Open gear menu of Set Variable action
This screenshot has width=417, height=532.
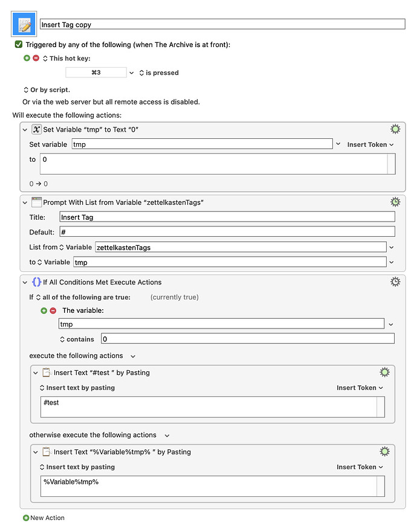(395, 129)
